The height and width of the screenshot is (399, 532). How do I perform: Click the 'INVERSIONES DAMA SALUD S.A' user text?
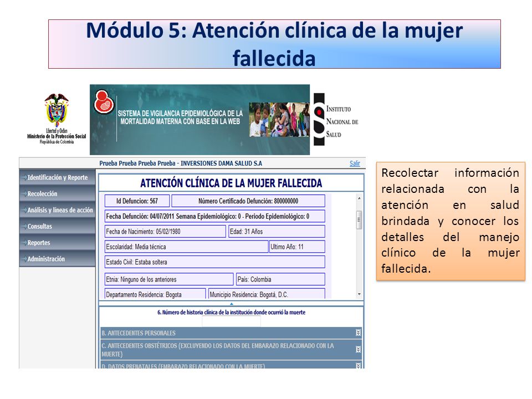pyautogui.click(x=221, y=163)
